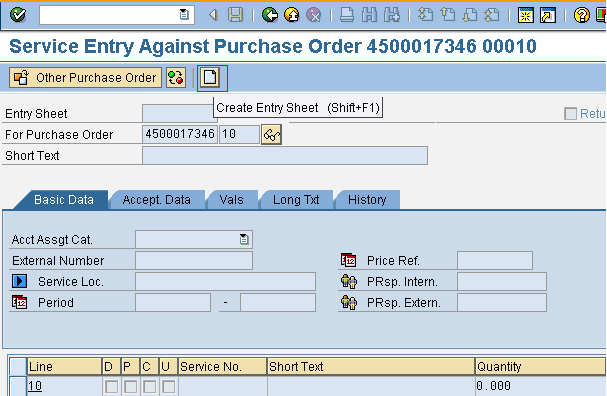Open the Period calendar date picker
Image resolution: width=607 pixels, height=396 pixels.
point(19,302)
